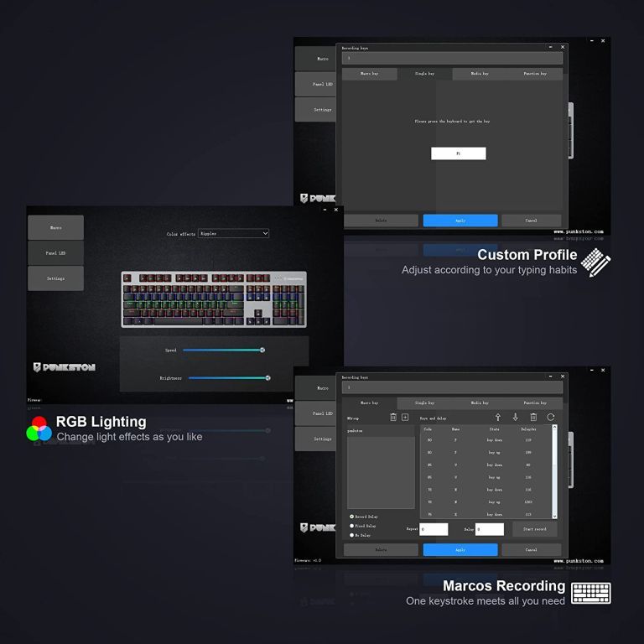Delete key entry with Keys and delay trash icon
This screenshot has width=644, height=644.
point(533,417)
